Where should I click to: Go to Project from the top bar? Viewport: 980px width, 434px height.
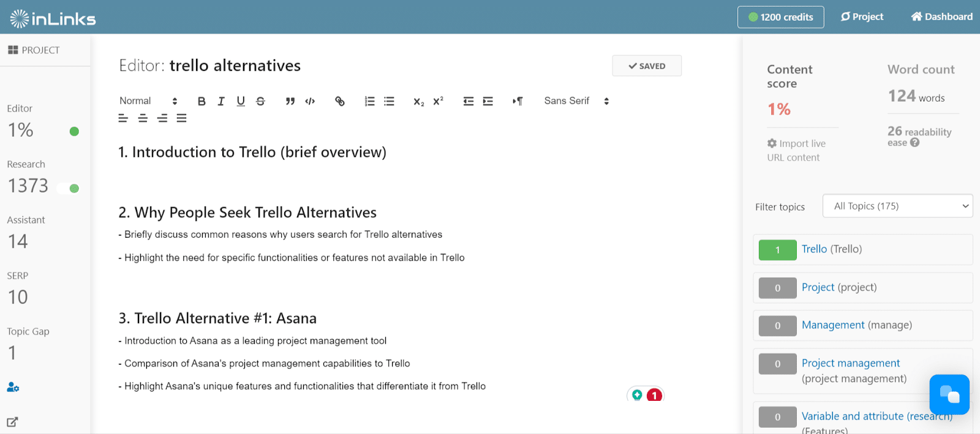pos(862,17)
